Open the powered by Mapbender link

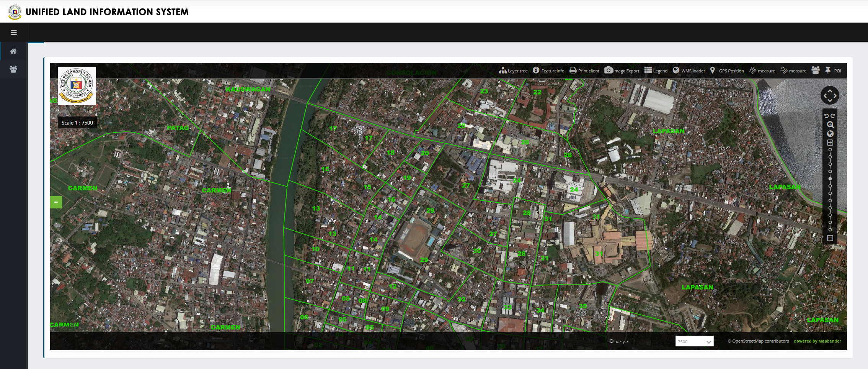[817, 341]
